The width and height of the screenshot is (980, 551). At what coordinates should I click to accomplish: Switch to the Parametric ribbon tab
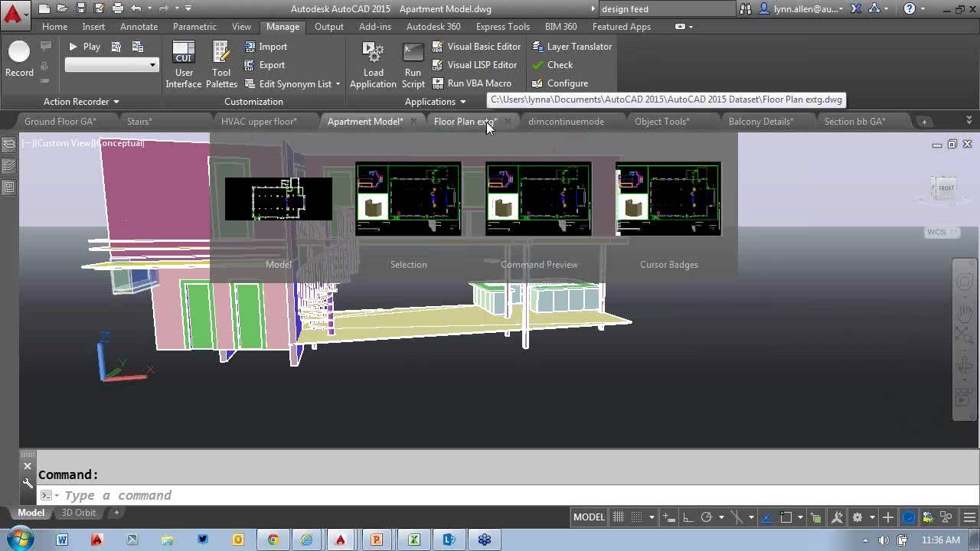click(x=194, y=26)
